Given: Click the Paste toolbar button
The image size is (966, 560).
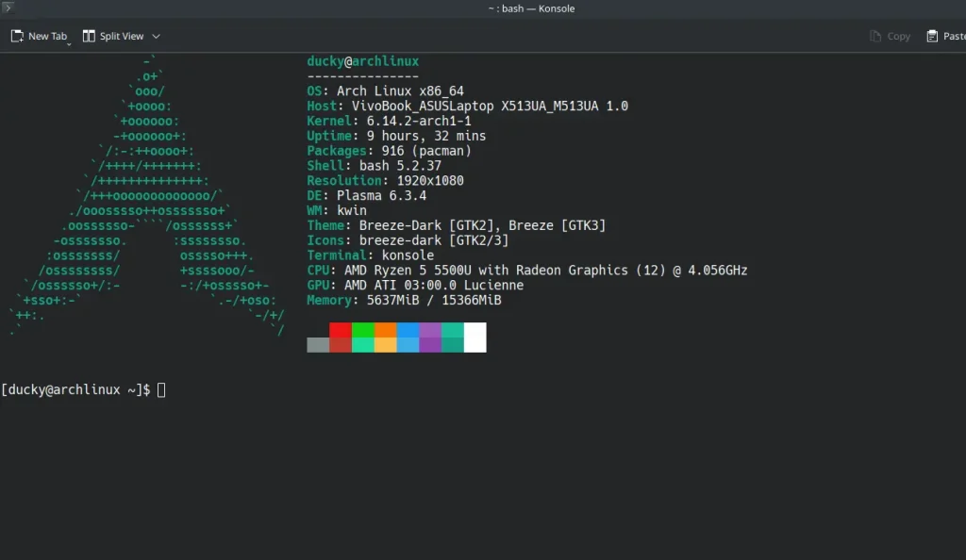Looking at the screenshot, I should pos(945,37).
